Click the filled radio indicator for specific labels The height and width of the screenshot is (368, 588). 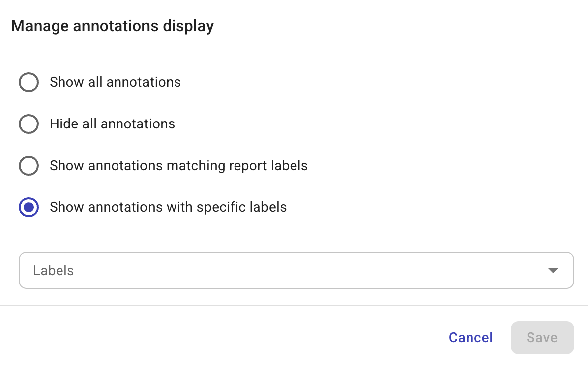tap(29, 207)
